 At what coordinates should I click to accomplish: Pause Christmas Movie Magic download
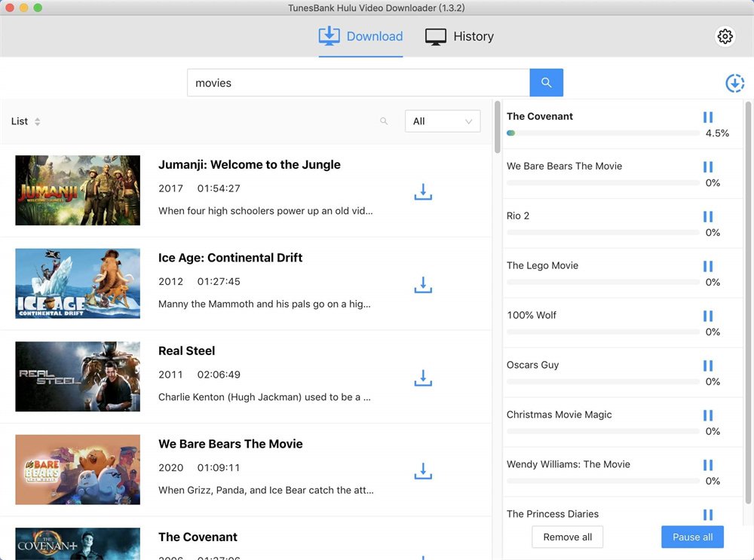[x=708, y=415]
